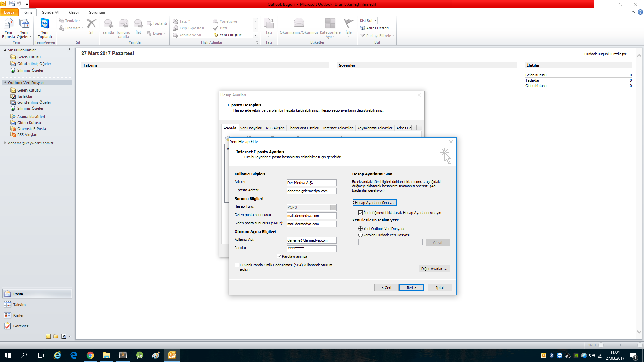Collapse the Sık Kullanılanlar section

5,50
